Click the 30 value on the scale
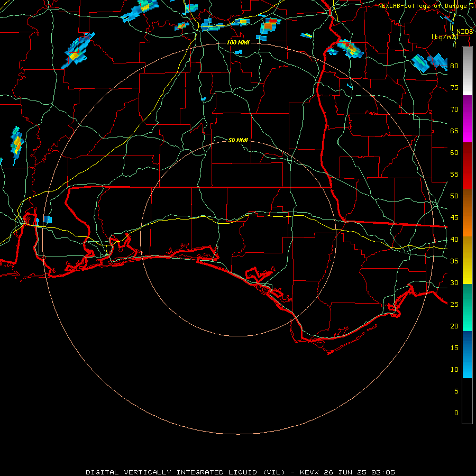Image resolution: width=476 pixels, height=476 pixels. pos(454,282)
